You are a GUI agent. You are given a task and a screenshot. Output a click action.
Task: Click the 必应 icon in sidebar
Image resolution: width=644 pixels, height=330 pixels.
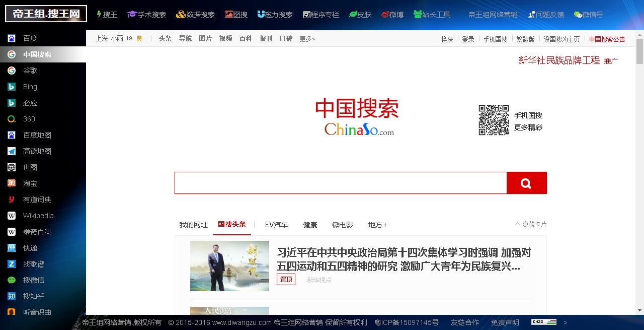[x=12, y=103]
